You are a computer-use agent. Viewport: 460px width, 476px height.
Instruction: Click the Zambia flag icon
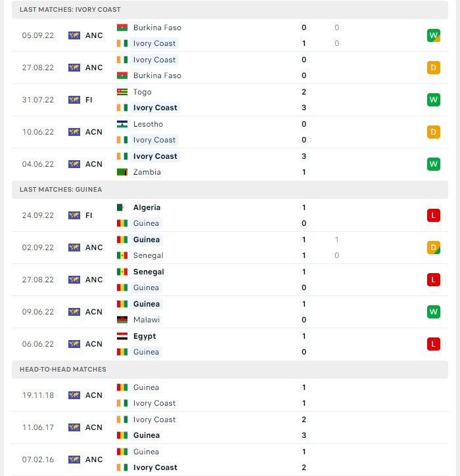122,172
